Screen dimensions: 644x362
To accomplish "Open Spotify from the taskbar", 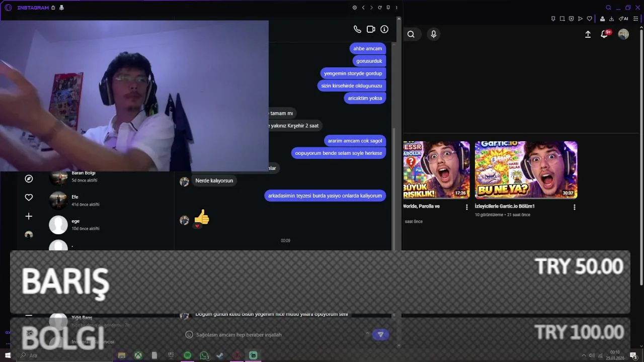I will tap(187, 355).
